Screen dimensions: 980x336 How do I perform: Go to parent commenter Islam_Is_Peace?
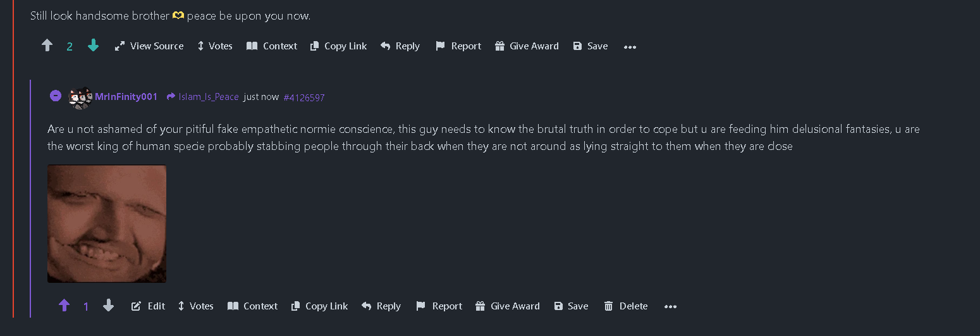[208, 97]
